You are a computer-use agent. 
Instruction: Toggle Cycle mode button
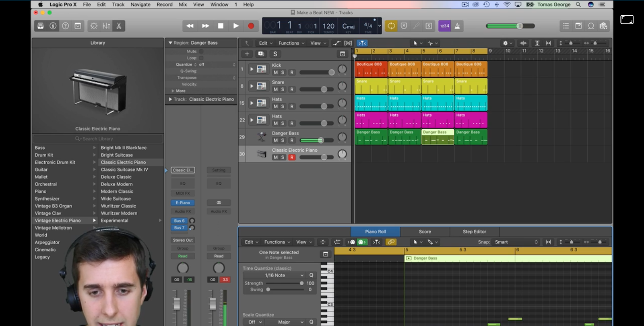pyautogui.click(x=391, y=26)
